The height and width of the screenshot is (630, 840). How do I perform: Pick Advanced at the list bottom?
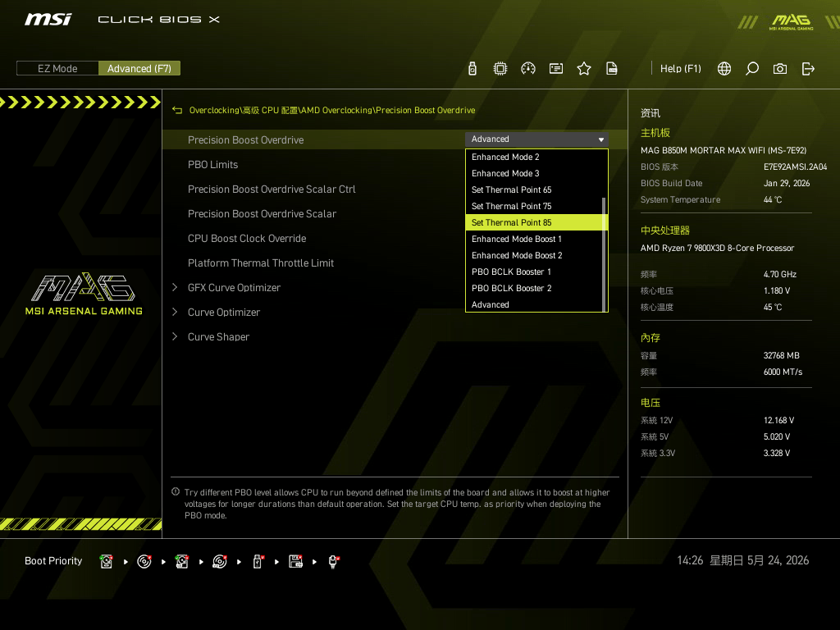coord(536,304)
